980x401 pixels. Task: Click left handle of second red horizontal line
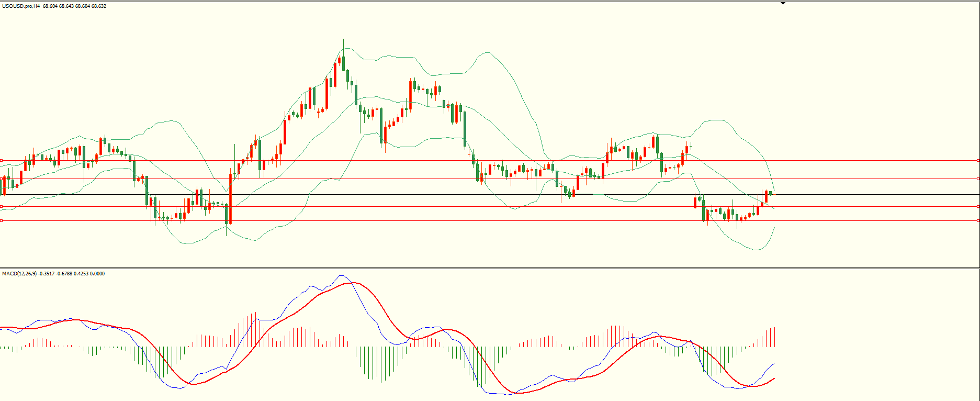pos(2,179)
